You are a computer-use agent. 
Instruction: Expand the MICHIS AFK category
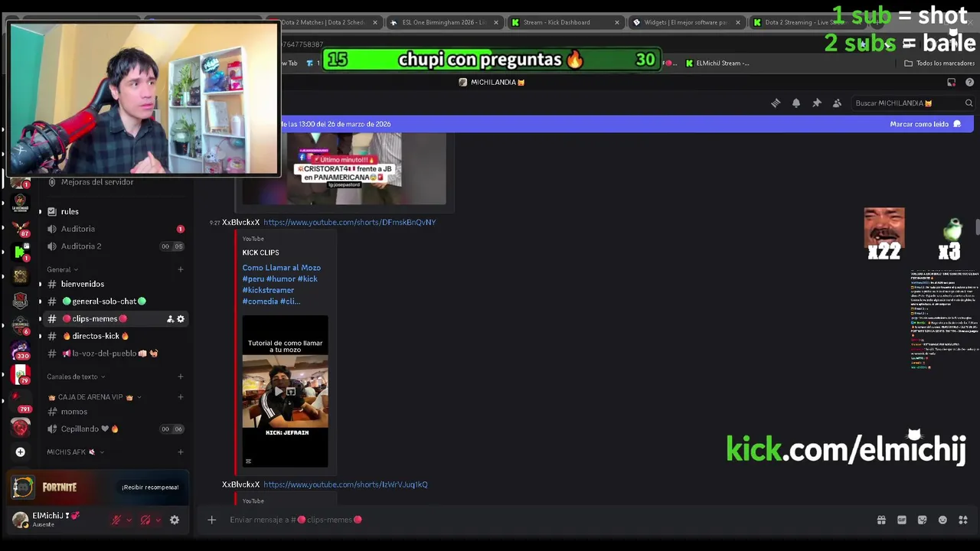pyautogui.click(x=75, y=452)
